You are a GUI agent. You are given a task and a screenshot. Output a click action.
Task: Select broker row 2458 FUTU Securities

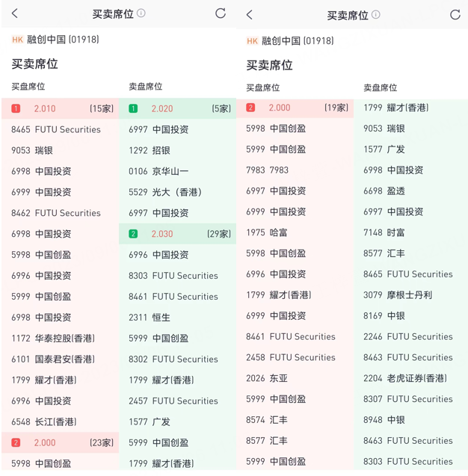pos(295,357)
